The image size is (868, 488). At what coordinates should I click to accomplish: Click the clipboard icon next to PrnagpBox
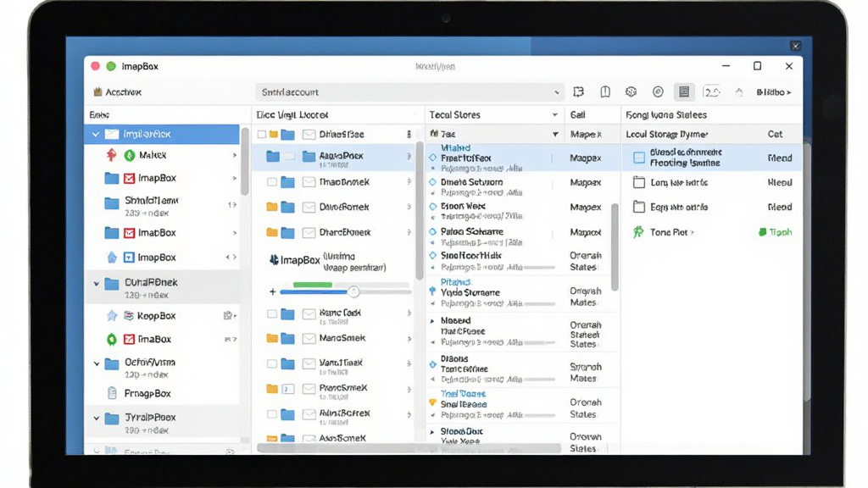tap(112, 393)
